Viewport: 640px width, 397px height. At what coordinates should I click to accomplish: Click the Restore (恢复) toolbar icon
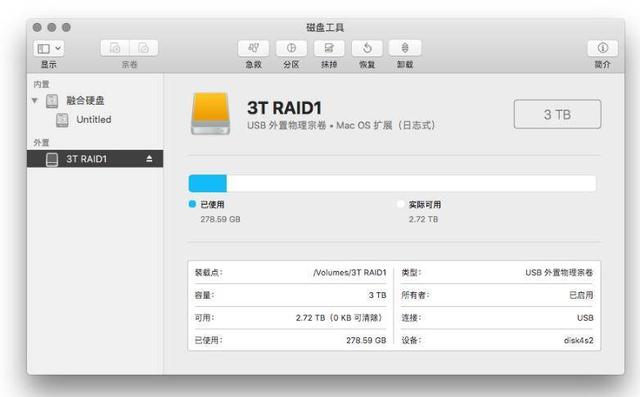click(x=367, y=48)
